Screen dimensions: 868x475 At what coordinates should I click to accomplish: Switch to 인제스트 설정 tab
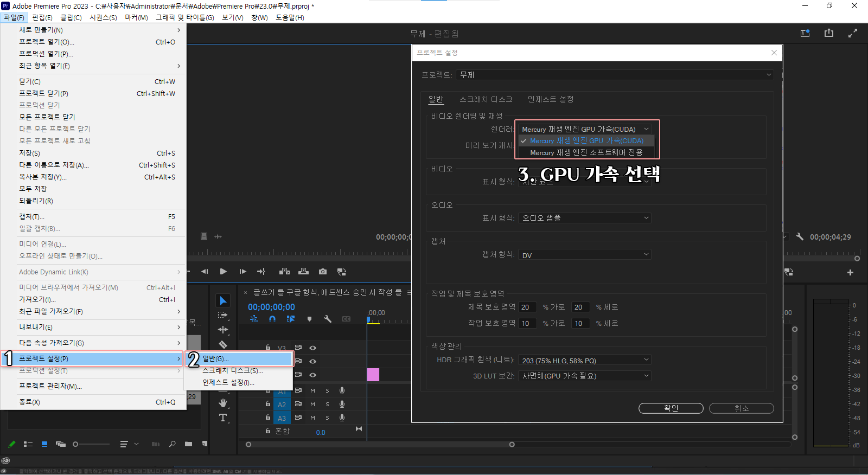(x=551, y=99)
